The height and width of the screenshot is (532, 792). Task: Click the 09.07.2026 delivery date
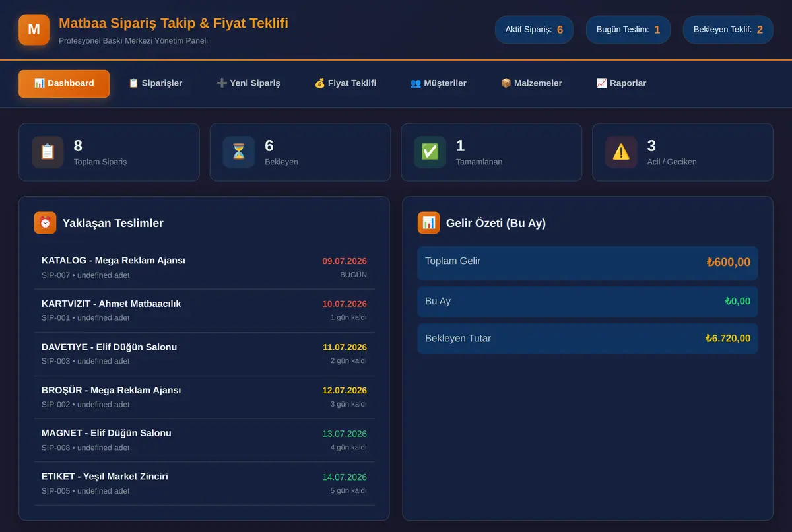[345, 261]
